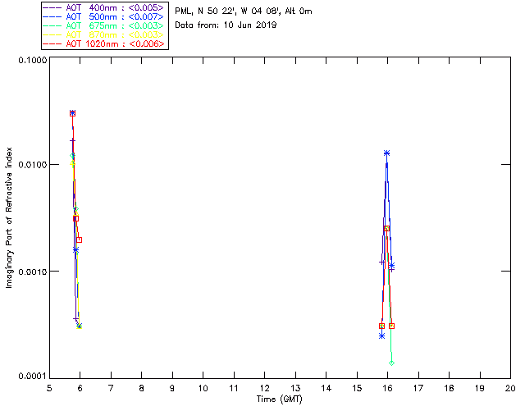This screenshot has height=420, width=525.
Task: Click the red square marker near 0.002 by hour 6
Action: pyautogui.click(x=79, y=240)
